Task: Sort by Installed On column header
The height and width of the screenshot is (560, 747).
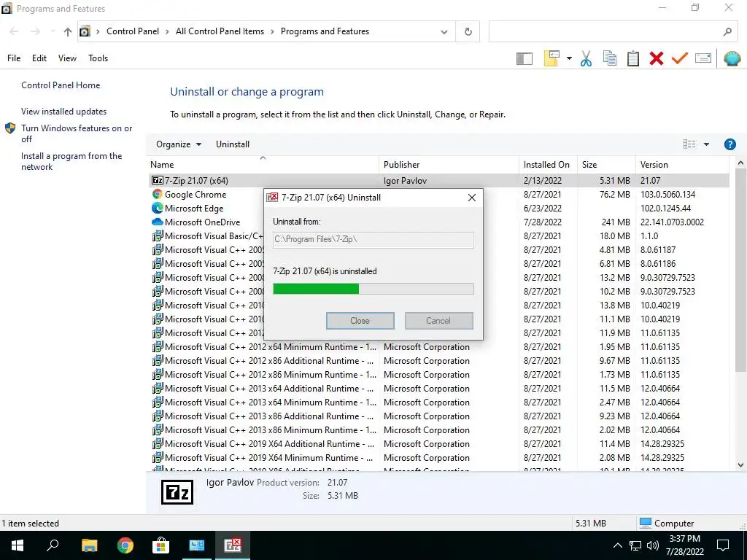Action: point(548,165)
